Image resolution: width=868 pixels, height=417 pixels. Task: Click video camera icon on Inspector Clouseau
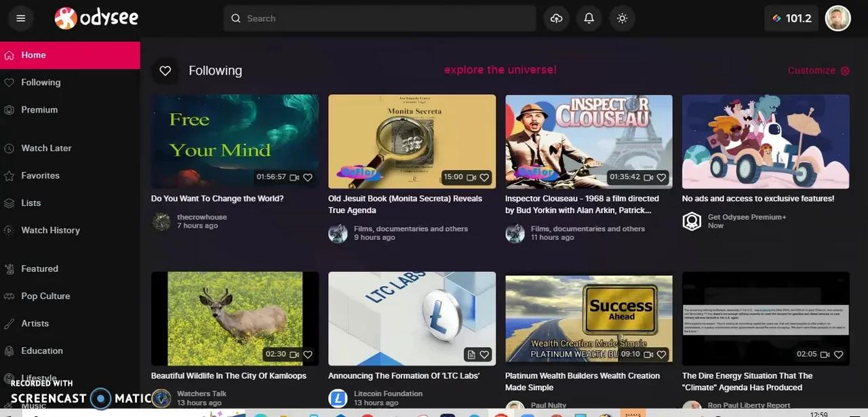click(x=648, y=177)
